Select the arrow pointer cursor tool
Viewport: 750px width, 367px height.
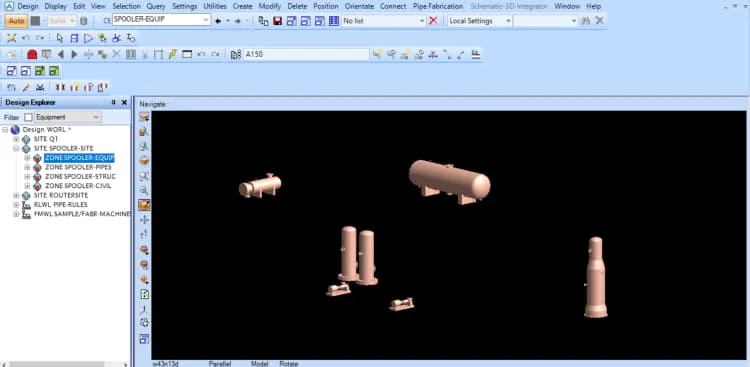pyautogui.click(x=60, y=38)
